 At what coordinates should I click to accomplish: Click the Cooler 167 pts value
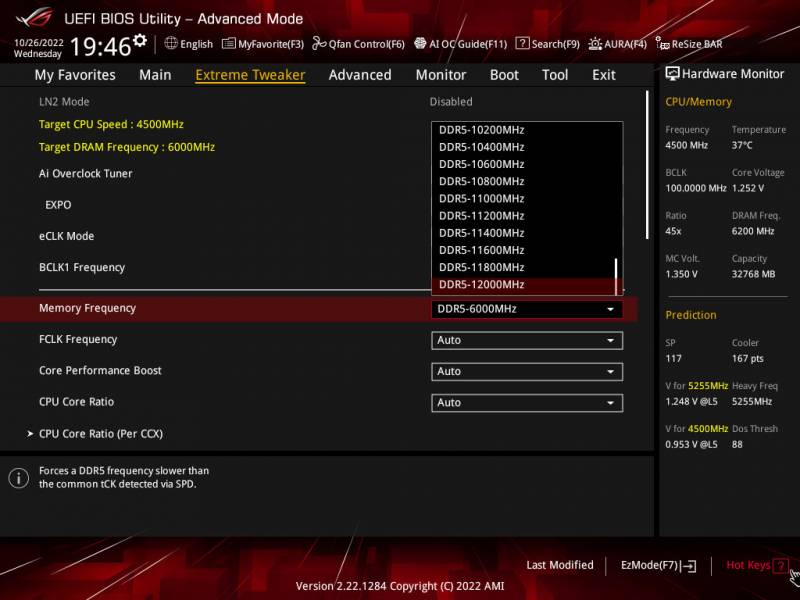747,359
